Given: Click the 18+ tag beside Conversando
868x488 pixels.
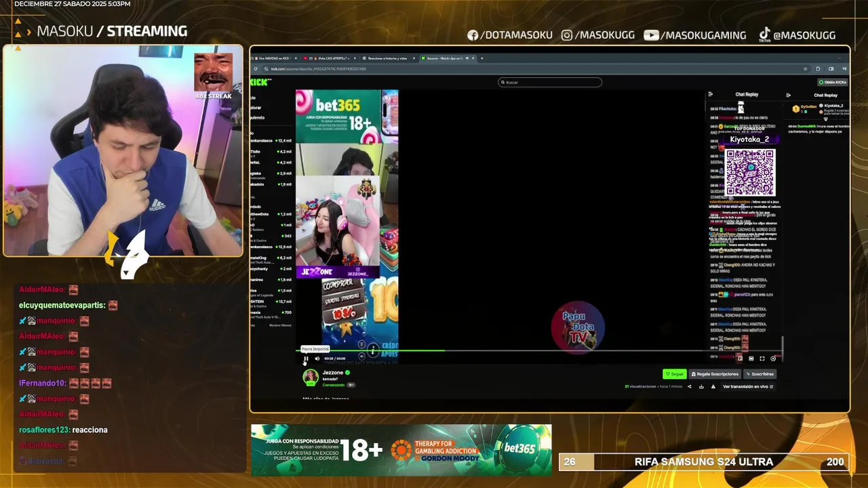Looking at the screenshot, I should click(351, 385).
